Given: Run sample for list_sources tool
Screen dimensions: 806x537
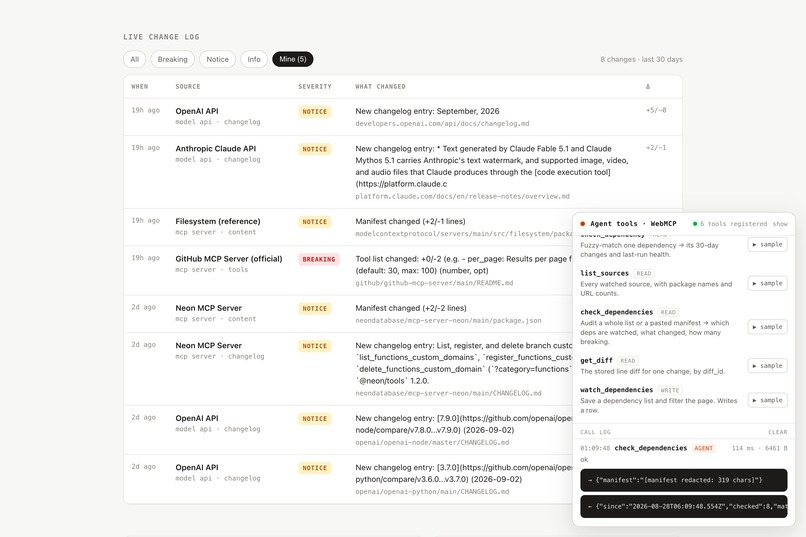Looking at the screenshot, I should click(767, 283).
